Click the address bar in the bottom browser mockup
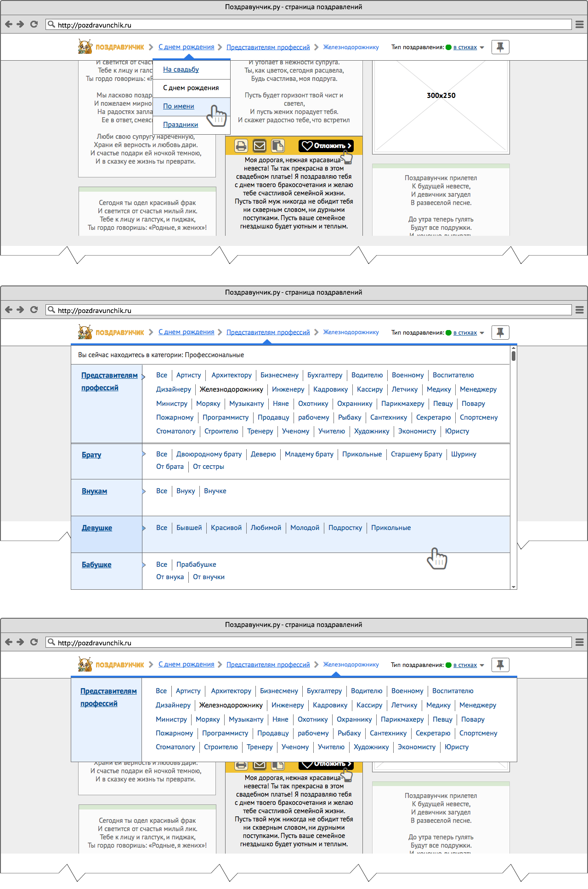Image resolution: width=588 pixels, height=889 pixels. click(x=309, y=642)
